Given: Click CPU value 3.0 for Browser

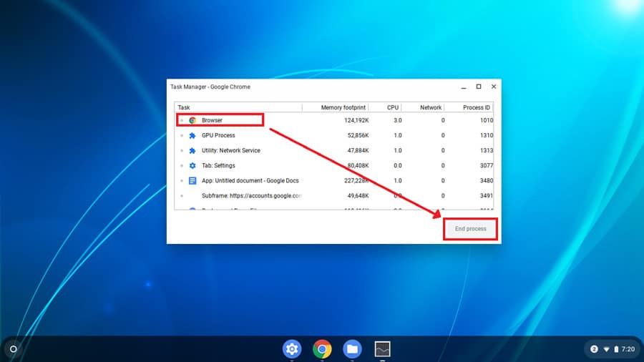Looking at the screenshot, I should click(398, 120).
